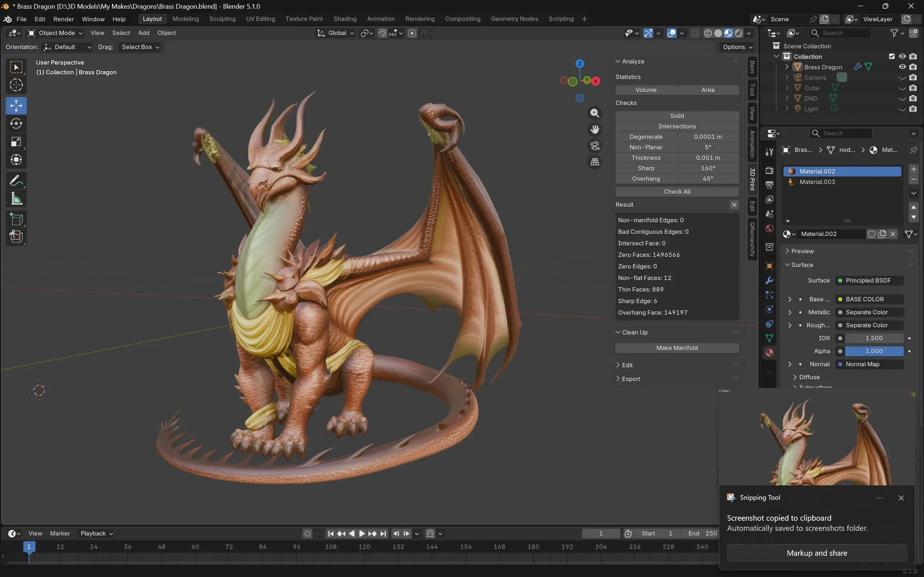924x577 pixels.
Task: Click the Check All button
Action: [x=677, y=192]
